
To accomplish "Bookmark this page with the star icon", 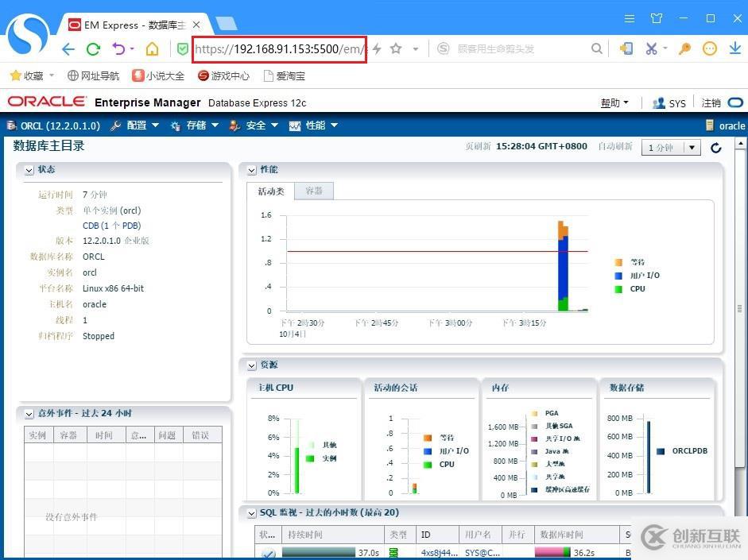I will [x=396, y=49].
